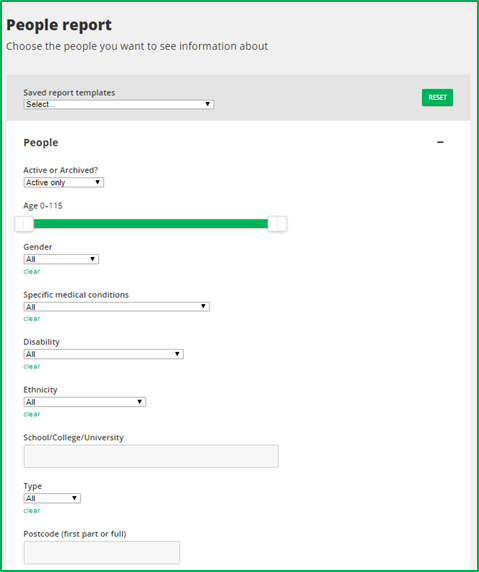Clear the Disability filter
Viewport: 479px width, 572px height.
point(32,366)
